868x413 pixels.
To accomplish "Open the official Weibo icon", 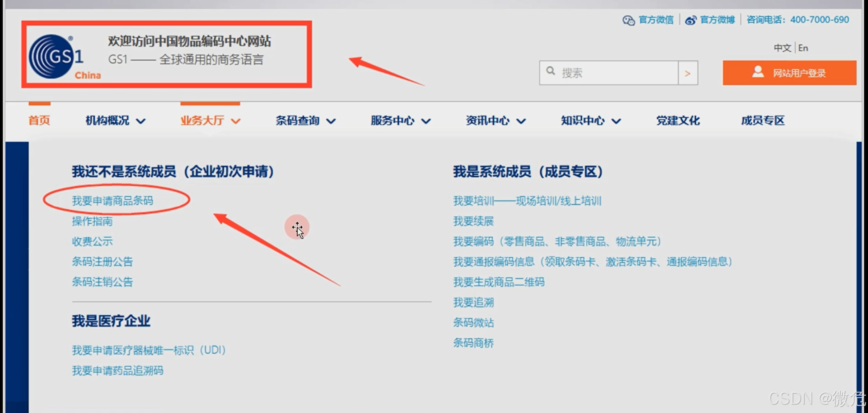I will pos(691,20).
